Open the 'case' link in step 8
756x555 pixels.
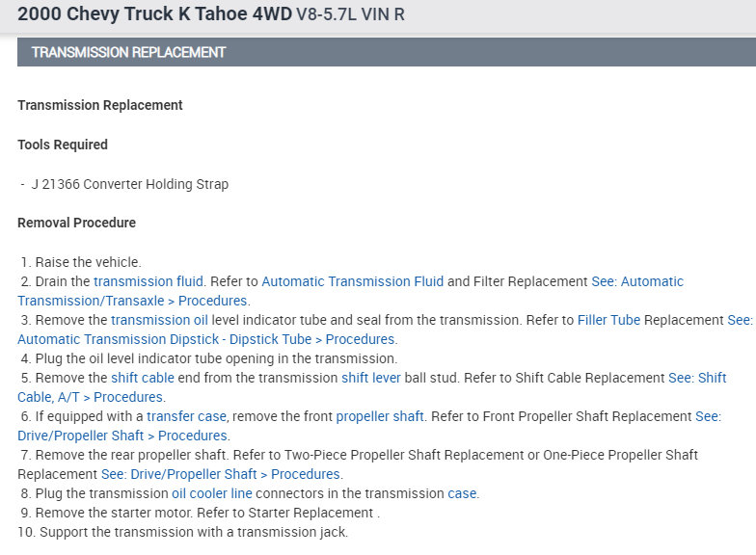click(462, 493)
